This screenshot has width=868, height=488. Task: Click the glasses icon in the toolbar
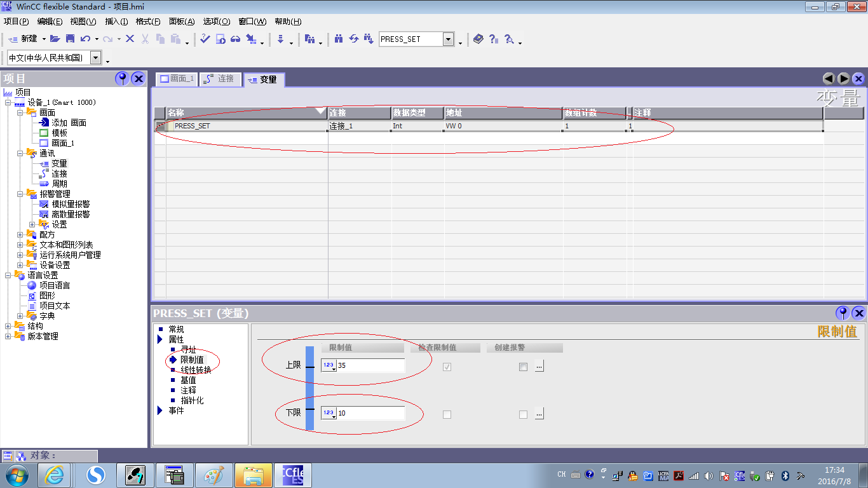pyautogui.click(x=236, y=39)
